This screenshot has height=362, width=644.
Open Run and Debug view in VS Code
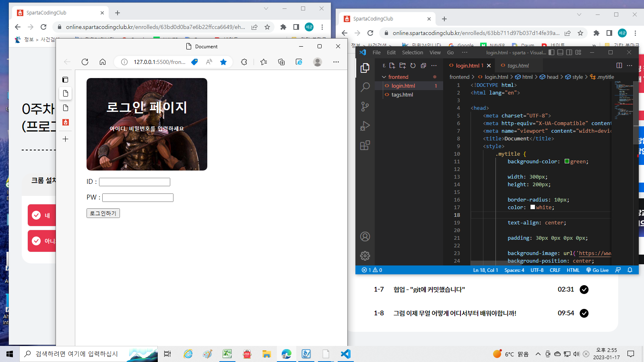click(x=365, y=126)
